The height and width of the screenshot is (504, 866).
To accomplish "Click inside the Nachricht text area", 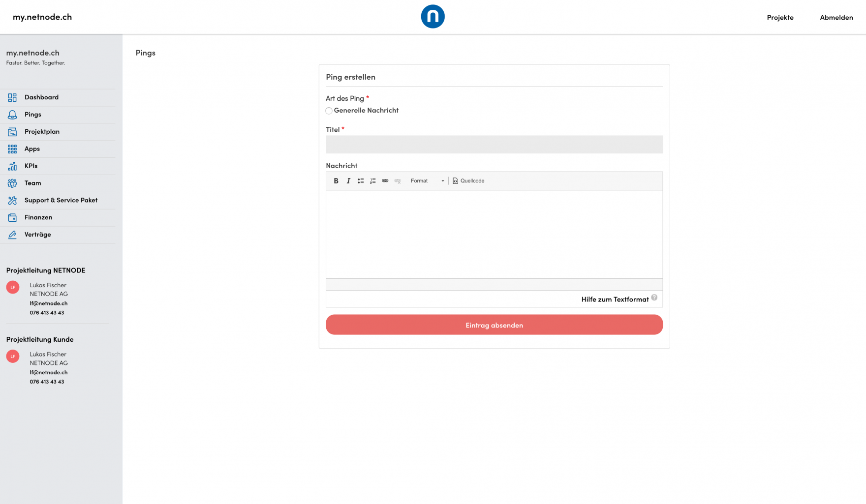I will 494,234.
